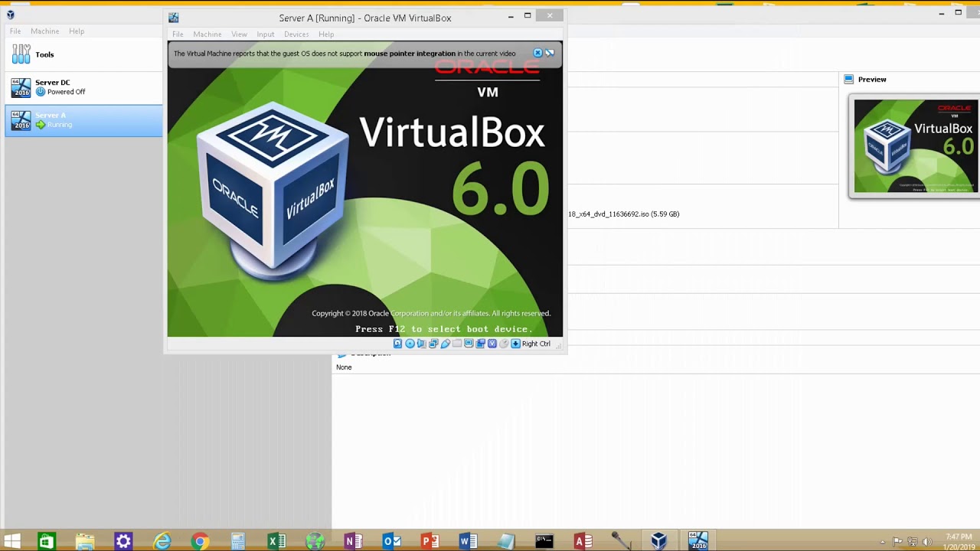Dismiss the mouse pointer integration notification

537,53
